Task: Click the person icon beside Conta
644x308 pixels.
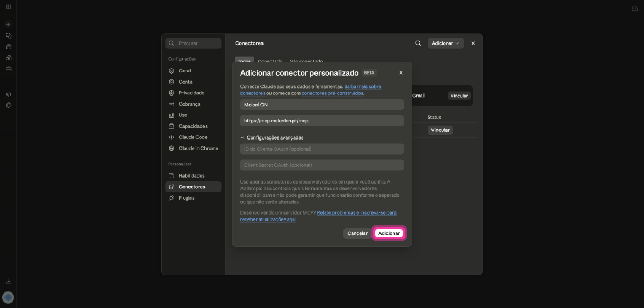Action: tap(171, 82)
